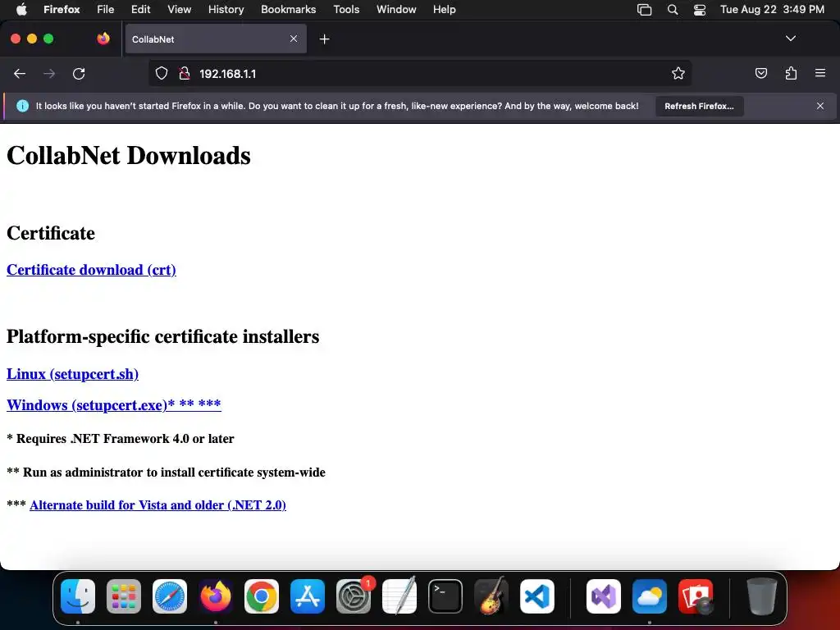Click the .NET Framework 4.0 requirement note
Viewport: 840px width, 630px height.
click(121, 439)
